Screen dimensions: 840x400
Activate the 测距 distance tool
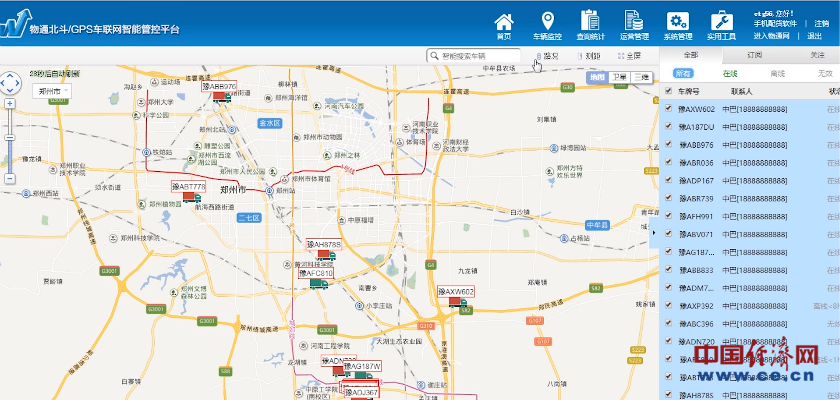588,56
